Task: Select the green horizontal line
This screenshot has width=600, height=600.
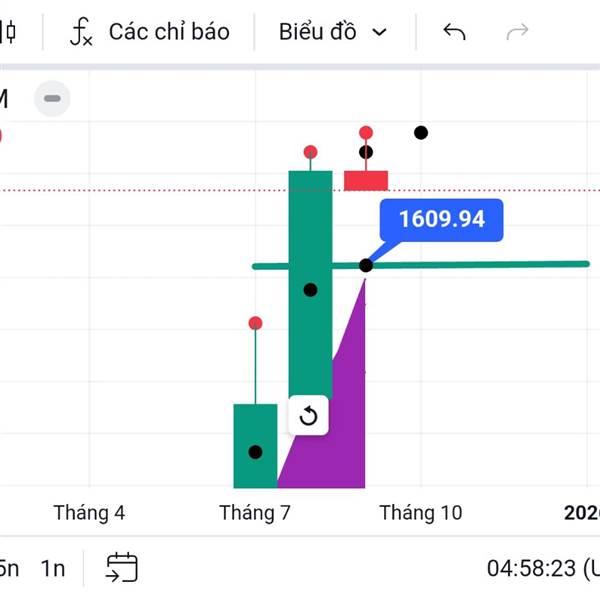Action: [480, 264]
